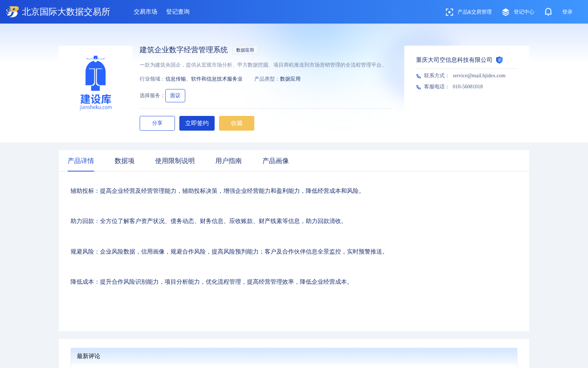Click industry value 信息传输、软件和信息技术服务业
Screen dimensions: 588x368
204,79
